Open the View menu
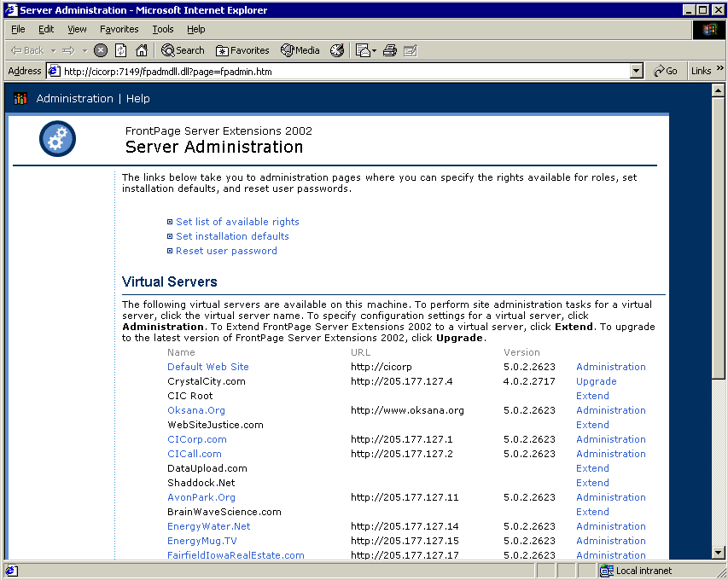This screenshot has height=580, width=728. pyautogui.click(x=77, y=29)
